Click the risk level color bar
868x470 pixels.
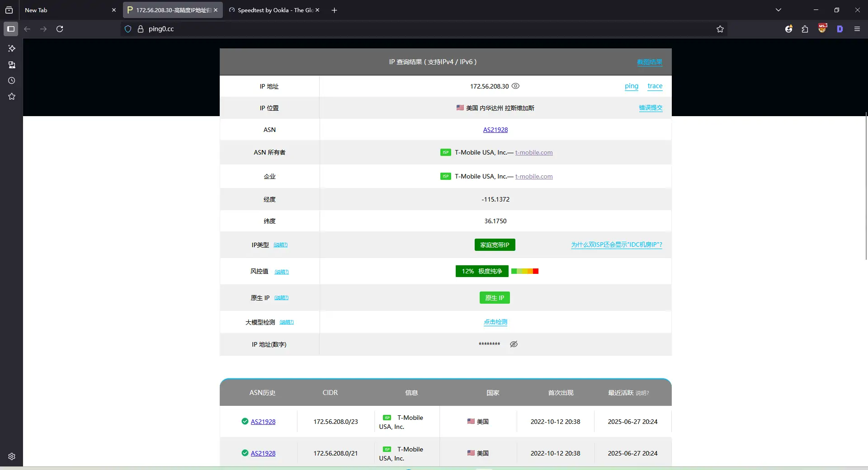(525, 271)
